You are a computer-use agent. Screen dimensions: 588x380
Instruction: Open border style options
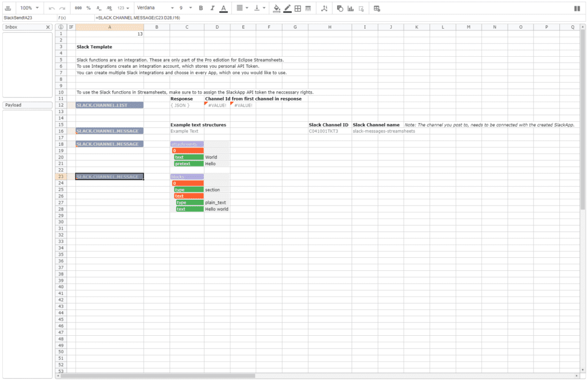pos(308,8)
